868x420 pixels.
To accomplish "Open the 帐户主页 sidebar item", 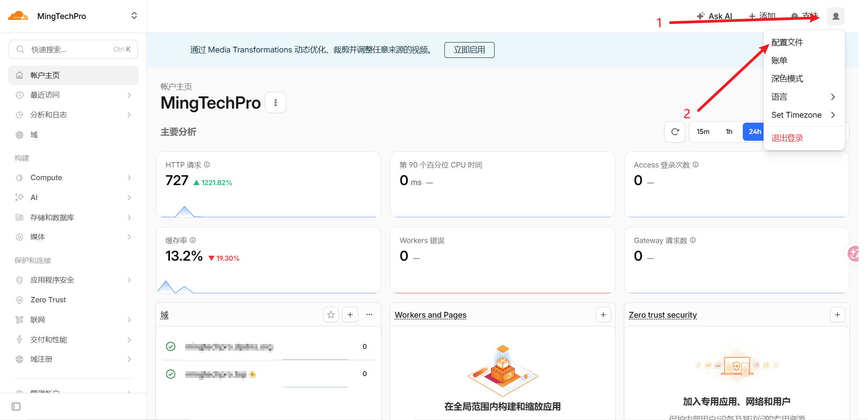I will (73, 75).
